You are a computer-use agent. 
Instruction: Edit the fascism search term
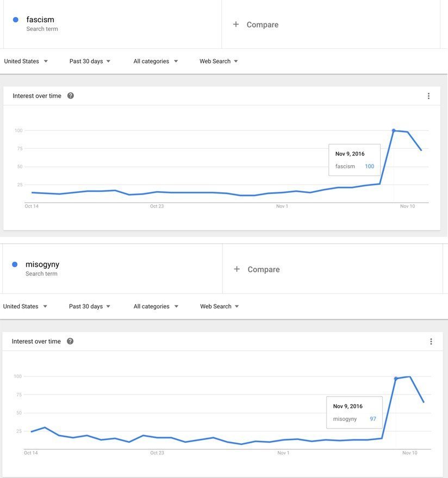pyautogui.click(x=40, y=20)
